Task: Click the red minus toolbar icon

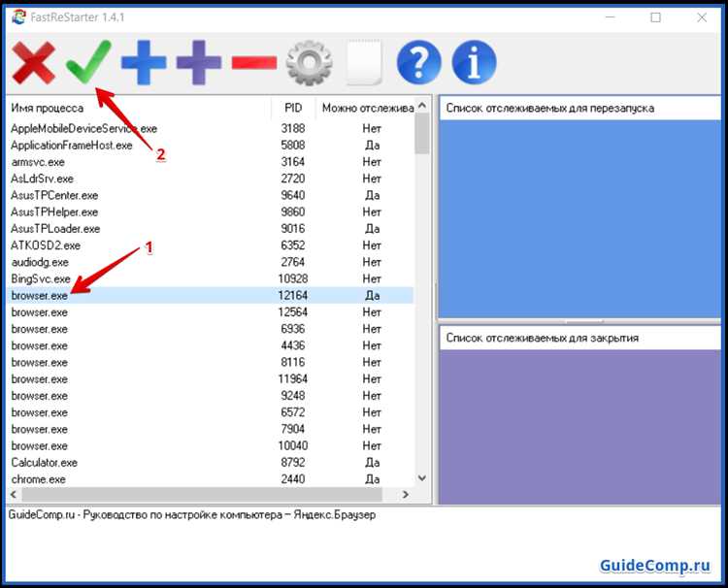Action: pyautogui.click(x=254, y=64)
